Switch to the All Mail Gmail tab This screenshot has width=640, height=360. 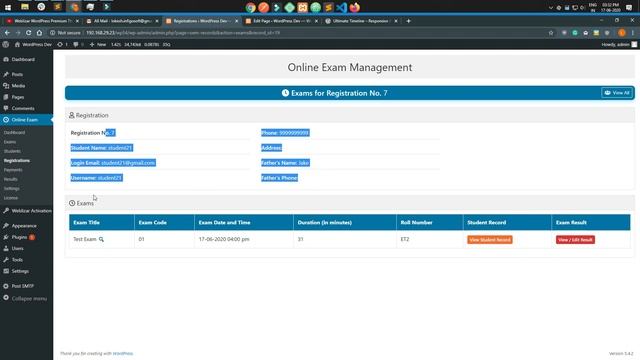tap(122, 21)
